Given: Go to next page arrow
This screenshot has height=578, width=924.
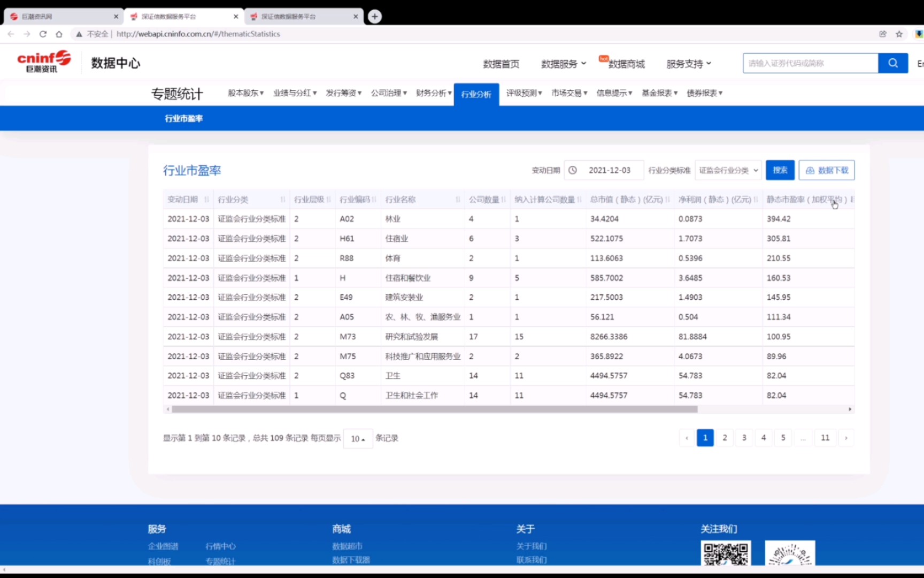Looking at the screenshot, I should click(846, 438).
